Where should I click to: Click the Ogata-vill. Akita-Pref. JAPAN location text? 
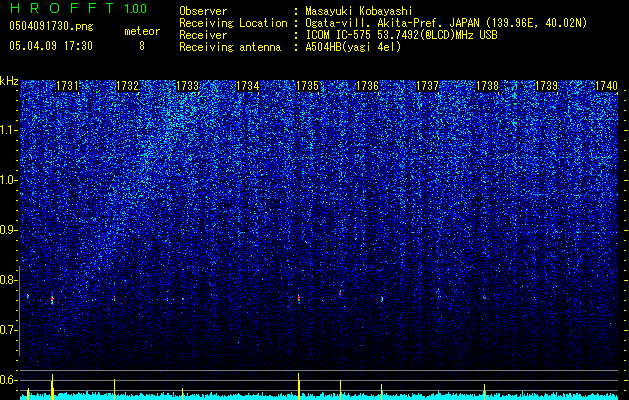pyautogui.click(x=446, y=23)
